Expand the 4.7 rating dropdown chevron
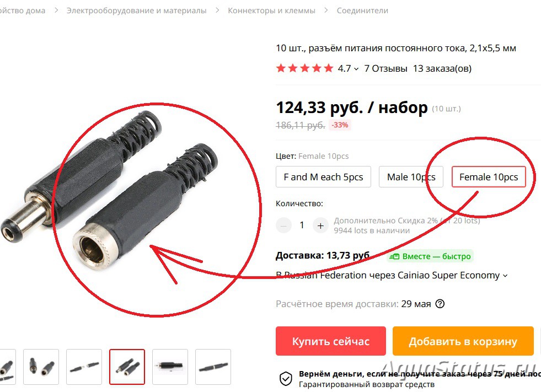This screenshot has width=541, height=392. pos(356,69)
